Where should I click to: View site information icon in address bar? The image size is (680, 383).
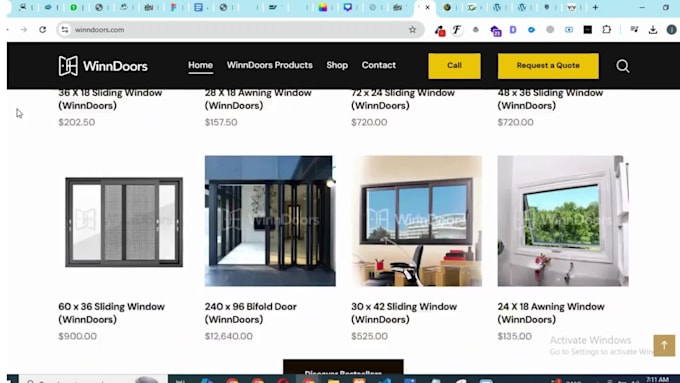pyautogui.click(x=65, y=29)
